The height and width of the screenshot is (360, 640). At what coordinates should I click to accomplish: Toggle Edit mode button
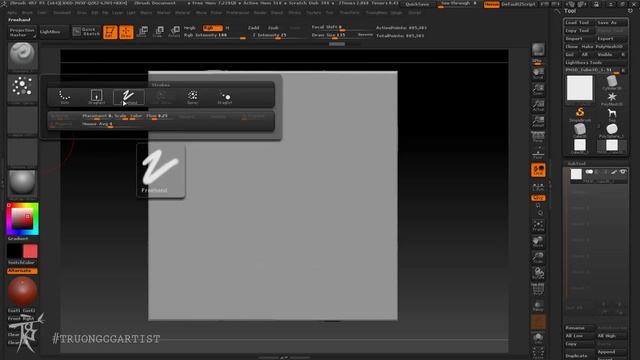(110, 32)
